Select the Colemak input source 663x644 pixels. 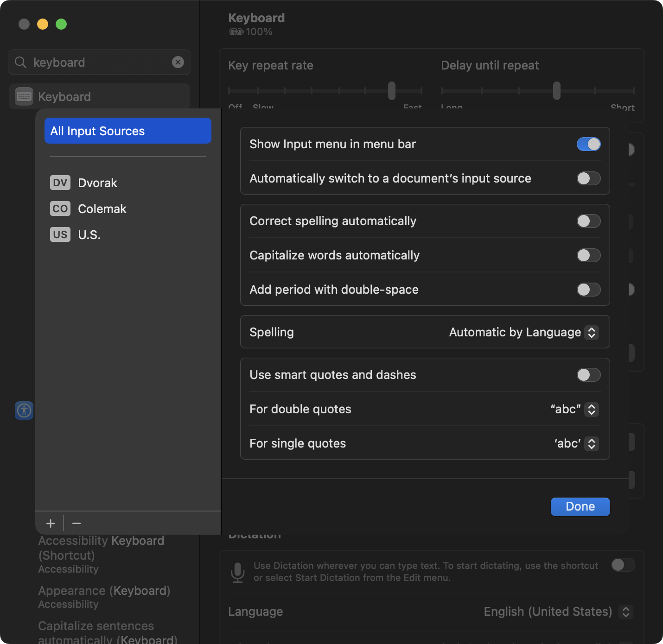[x=102, y=209]
